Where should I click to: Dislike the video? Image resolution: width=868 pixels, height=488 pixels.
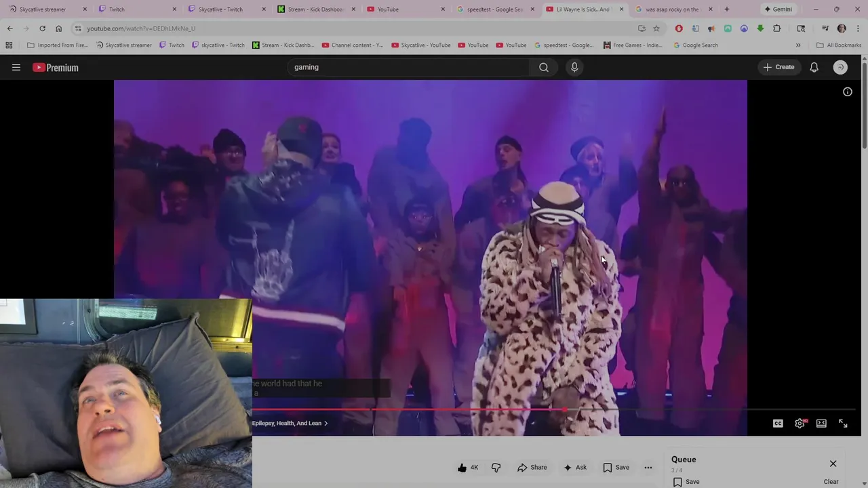pos(496,467)
